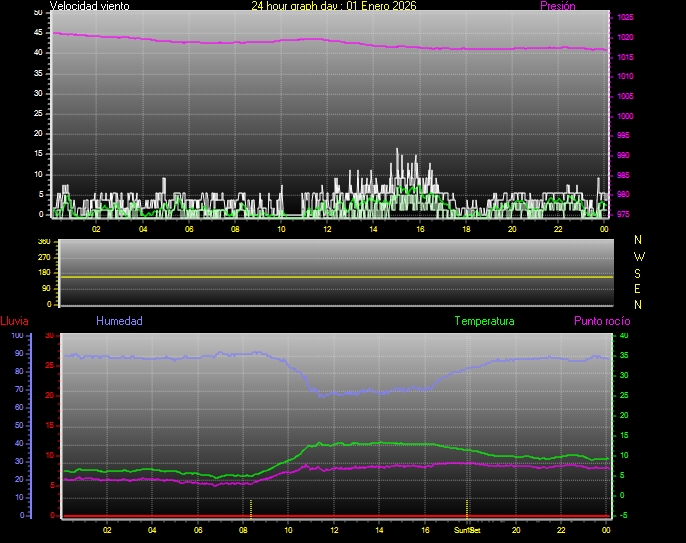
Task: Click the red "Lluvia" legend label
Action: click(x=14, y=321)
